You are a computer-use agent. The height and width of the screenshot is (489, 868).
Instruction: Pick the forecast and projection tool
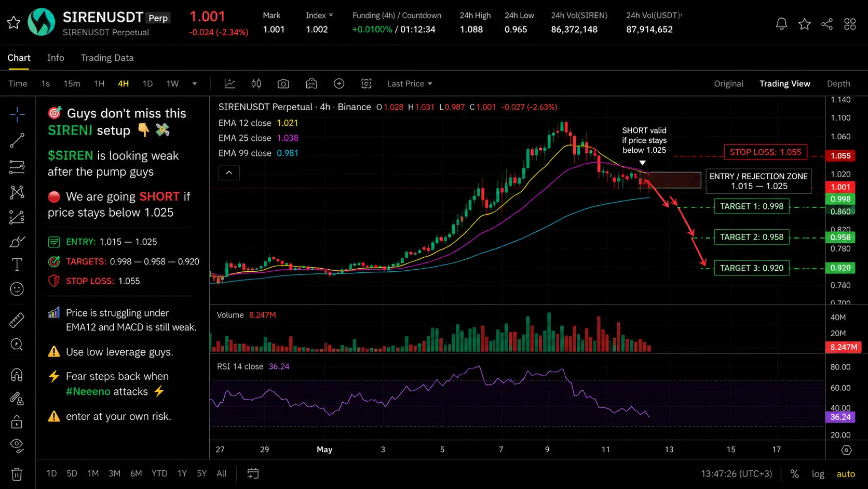coord(17,217)
